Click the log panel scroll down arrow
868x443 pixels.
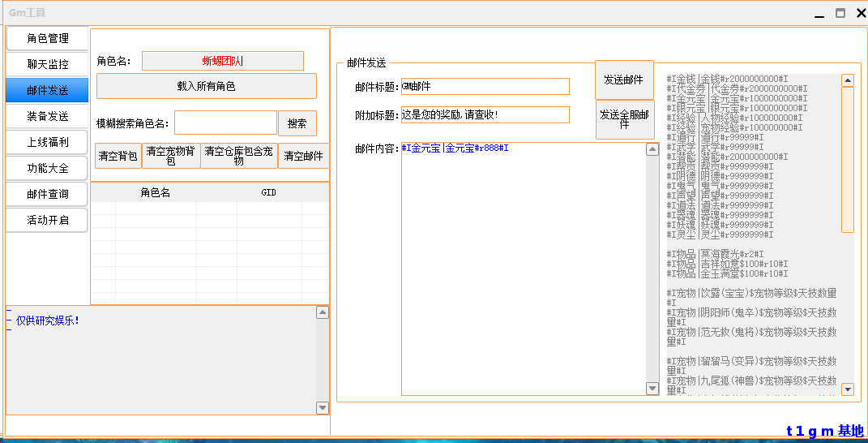pyautogui.click(x=323, y=408)
